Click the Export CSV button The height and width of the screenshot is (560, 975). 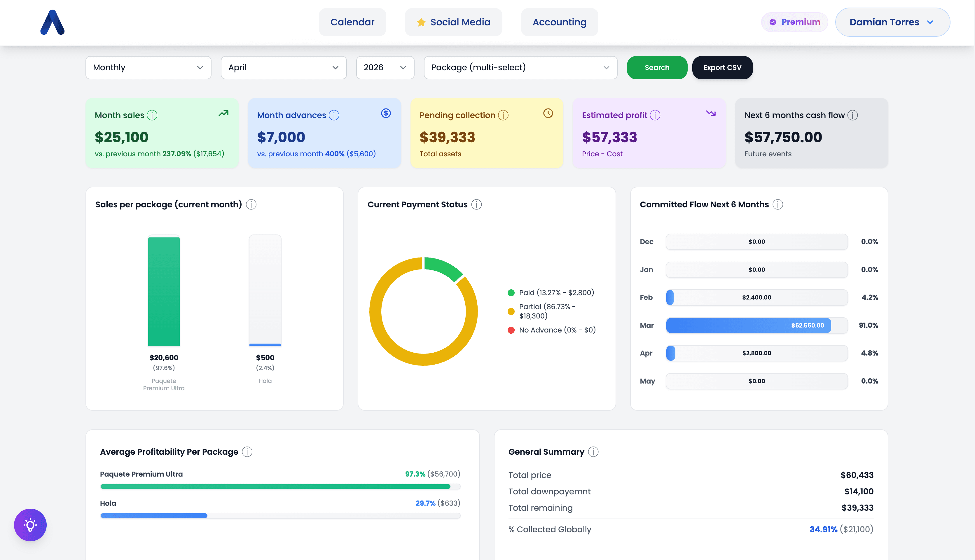coord(722,68)
